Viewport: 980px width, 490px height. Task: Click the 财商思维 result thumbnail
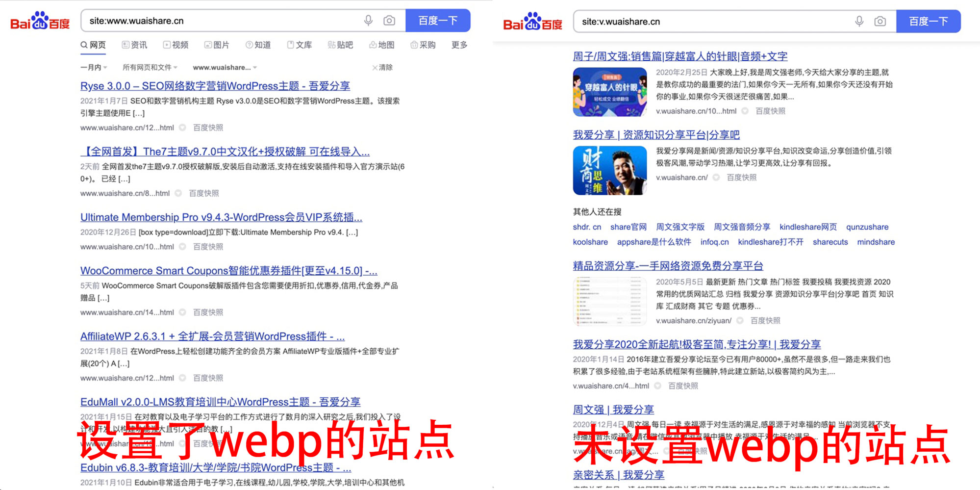pyautogui.click(x=610, y=171)
